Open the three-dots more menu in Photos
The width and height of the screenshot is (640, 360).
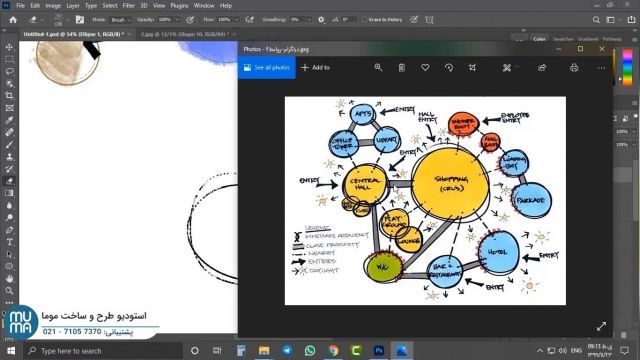click(601, 68)
